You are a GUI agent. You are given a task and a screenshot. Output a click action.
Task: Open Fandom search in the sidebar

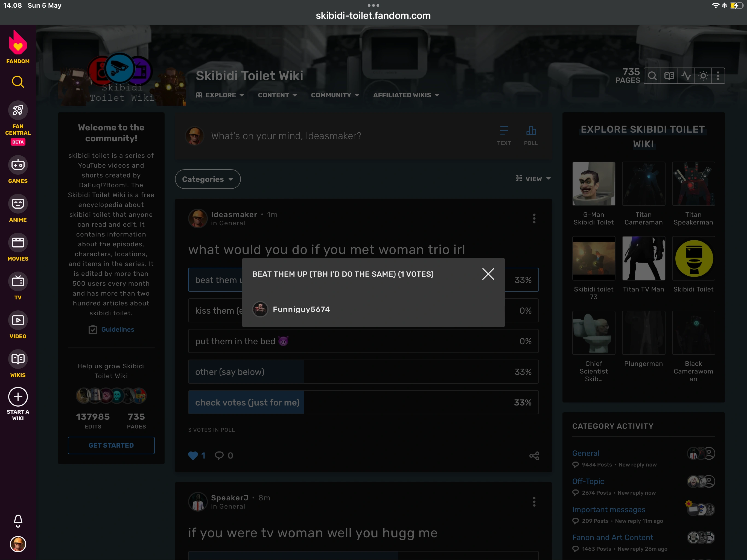coord(18,82)
